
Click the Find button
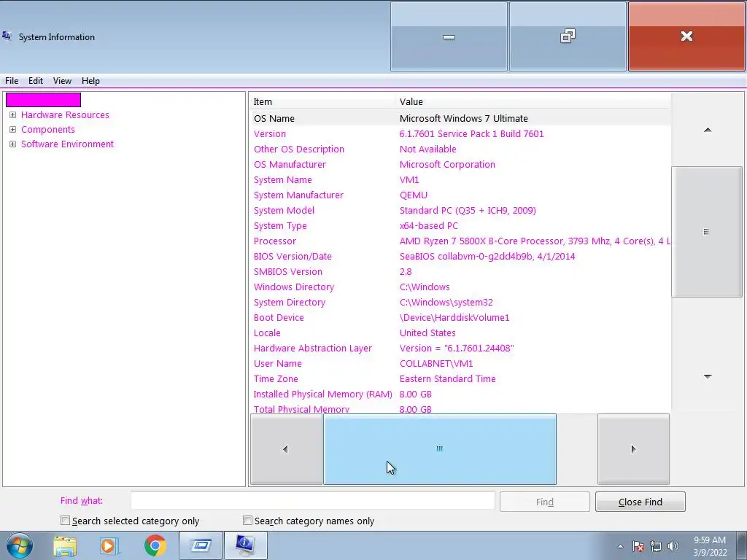point(544,502)
